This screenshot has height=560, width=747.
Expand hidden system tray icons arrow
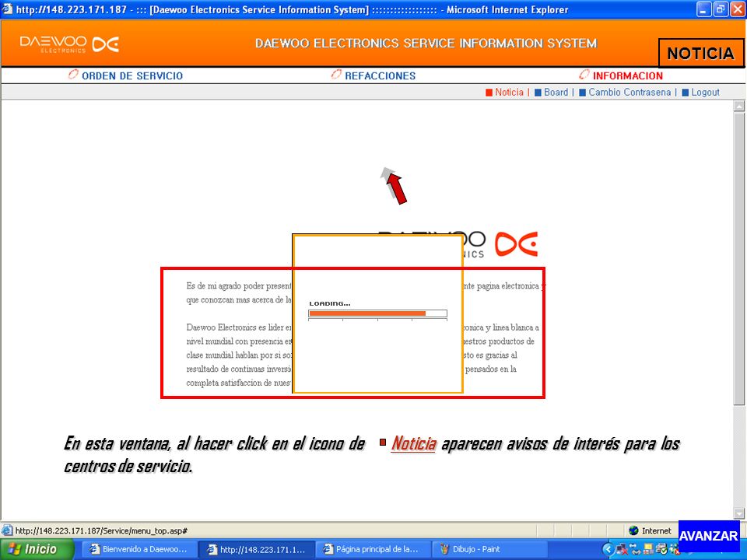click(608, 550)
